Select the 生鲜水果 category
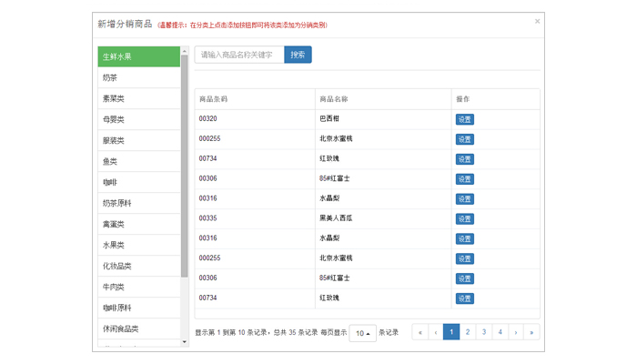637x364 pixels. click(139, 56)
